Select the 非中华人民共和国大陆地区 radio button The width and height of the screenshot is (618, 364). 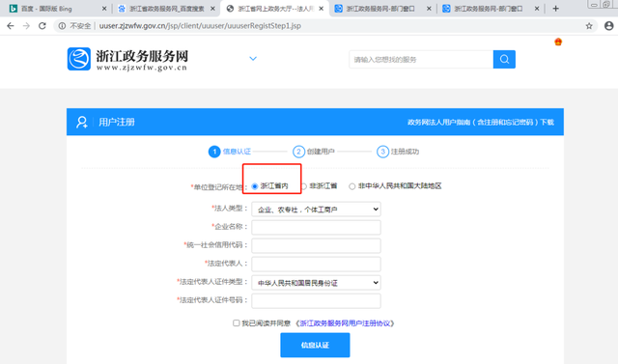click(351, 186)
